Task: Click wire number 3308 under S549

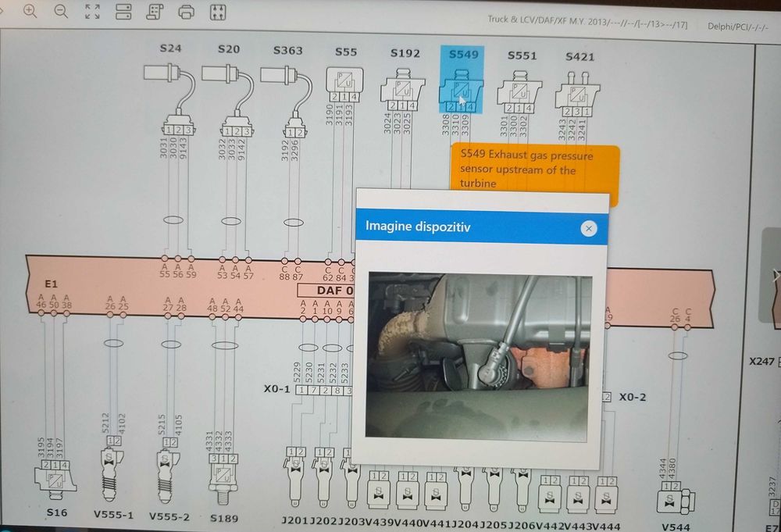Action: point(446,124)
